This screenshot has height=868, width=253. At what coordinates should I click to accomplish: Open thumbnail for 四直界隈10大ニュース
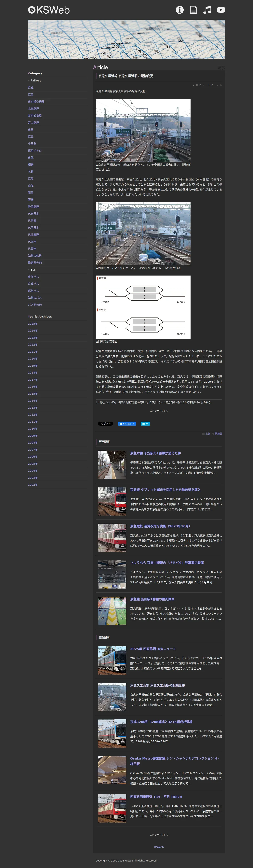112,661
